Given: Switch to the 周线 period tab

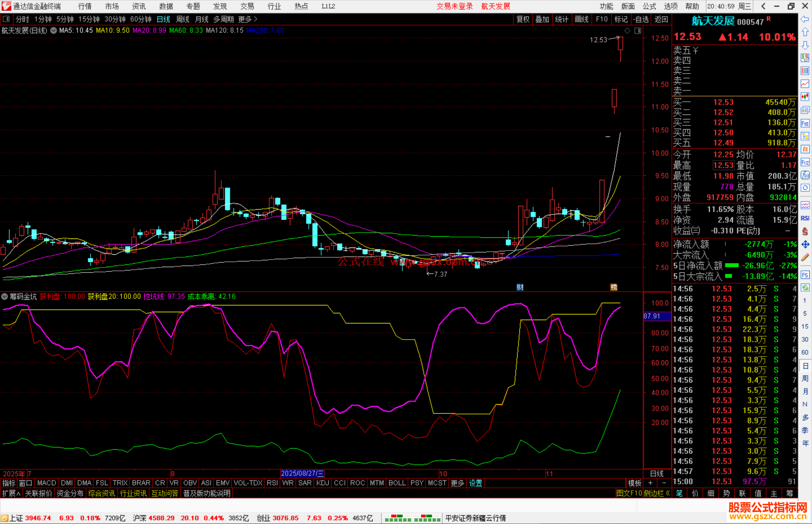Looking at the screenshot, I should 183,19.
